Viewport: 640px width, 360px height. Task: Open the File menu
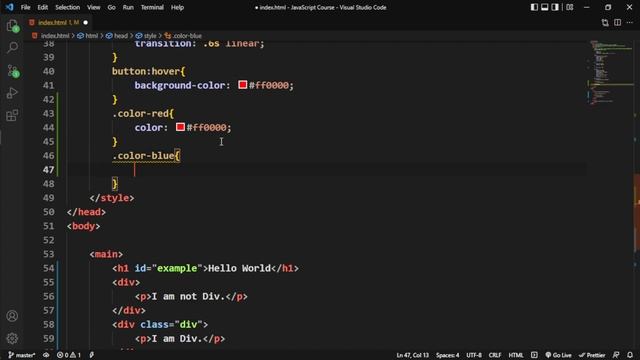[x=25, y=7]
